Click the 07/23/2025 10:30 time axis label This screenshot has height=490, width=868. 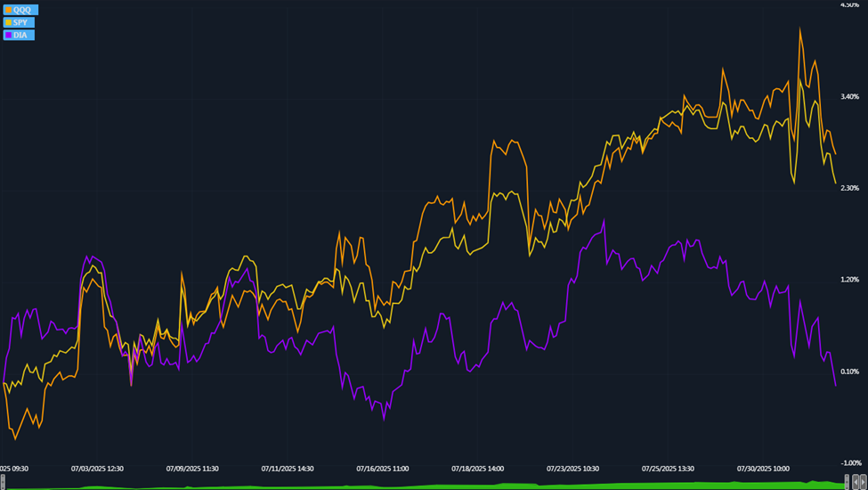coord(572,468)
